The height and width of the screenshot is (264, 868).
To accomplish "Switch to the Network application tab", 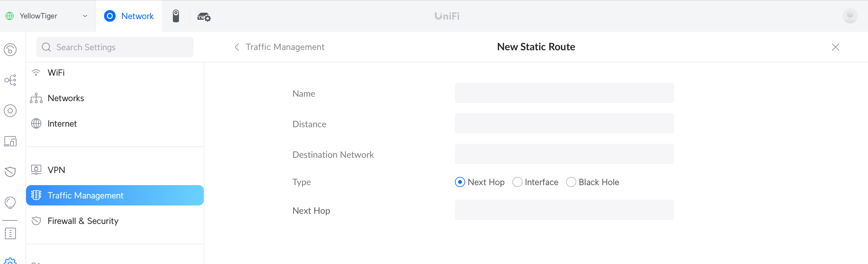I will coord(129,16).
